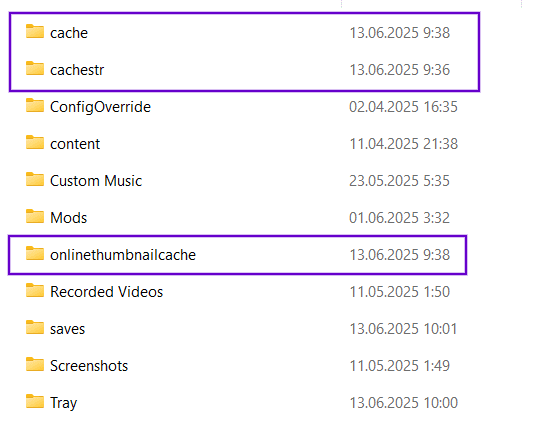
Task: Select the cachestr folder name
Action: coord(77,70)
